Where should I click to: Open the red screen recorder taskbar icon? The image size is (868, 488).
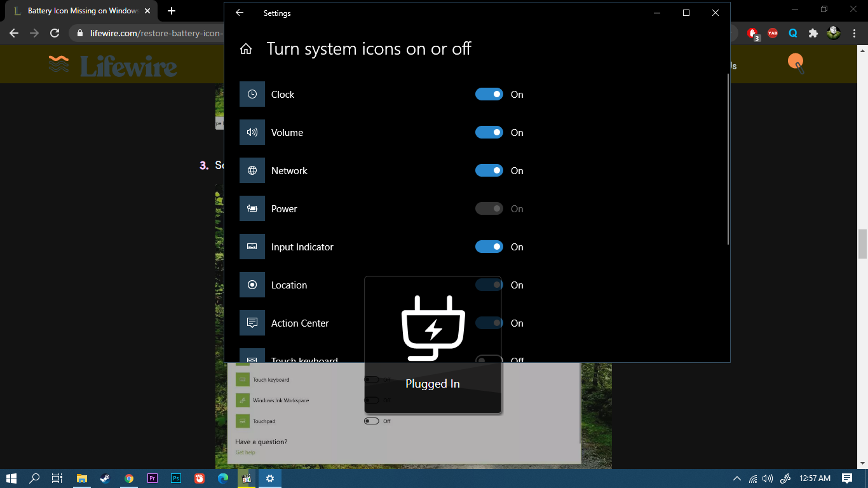click(x=200, y=478)
